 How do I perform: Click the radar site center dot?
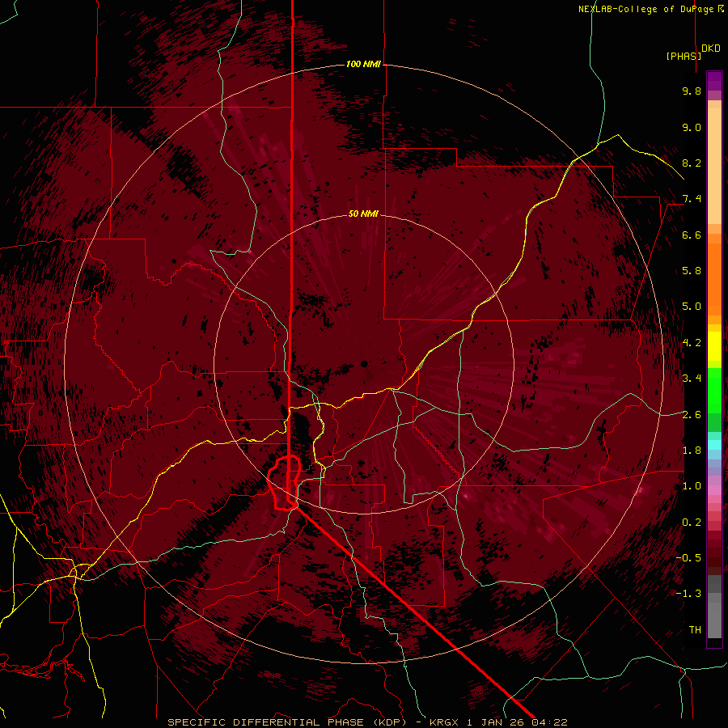tap(365, 363)
